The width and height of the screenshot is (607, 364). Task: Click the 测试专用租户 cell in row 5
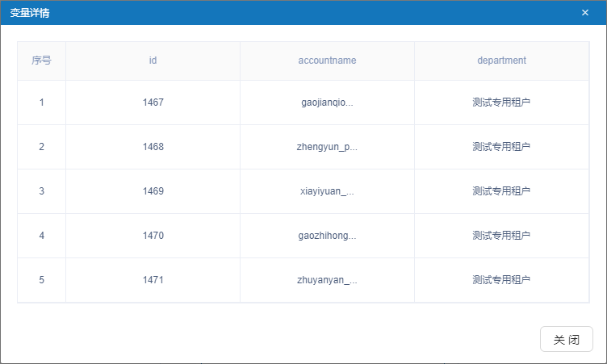501,280
